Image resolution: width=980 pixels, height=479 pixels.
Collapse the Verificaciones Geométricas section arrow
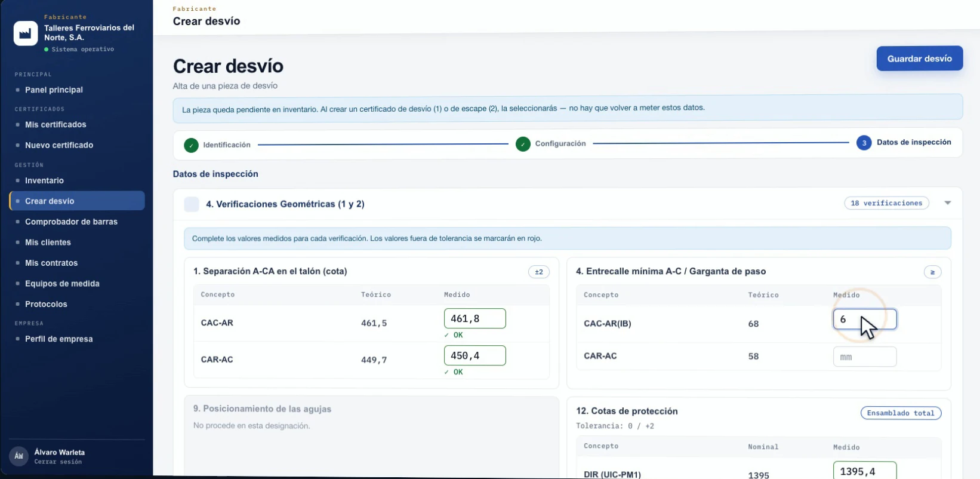point(947,203)
